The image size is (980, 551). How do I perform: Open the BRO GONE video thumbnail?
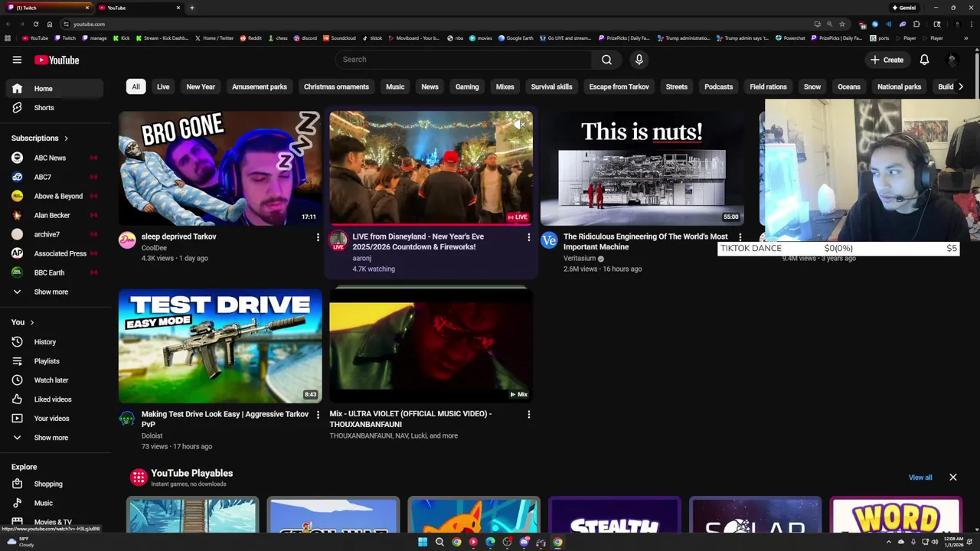220,168
